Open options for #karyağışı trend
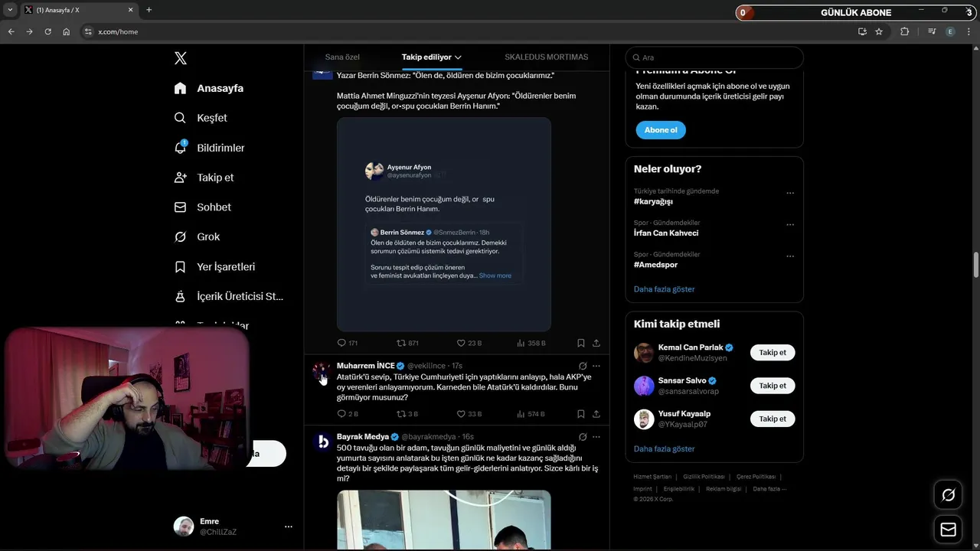This screenshot has width=980, height=551. pyautogui.click(x=790, y=193)
